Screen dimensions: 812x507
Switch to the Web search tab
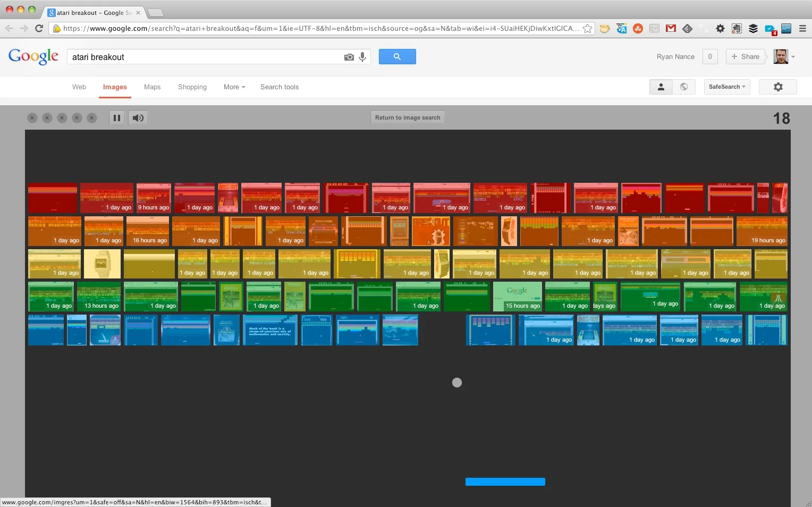pyautogui.click(x=79, y=87)
